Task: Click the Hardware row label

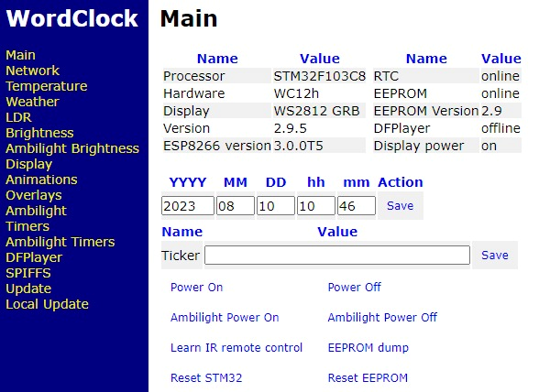Action: 194,93
